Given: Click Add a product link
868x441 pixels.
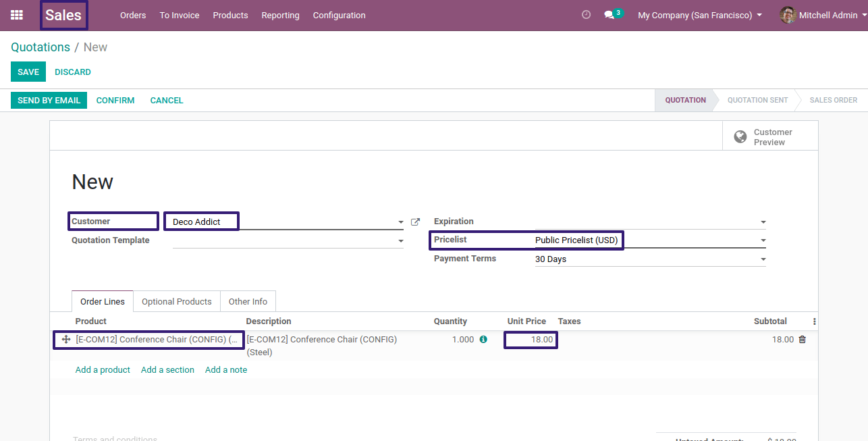Looking at the screenshot, I should click(103, 369).
